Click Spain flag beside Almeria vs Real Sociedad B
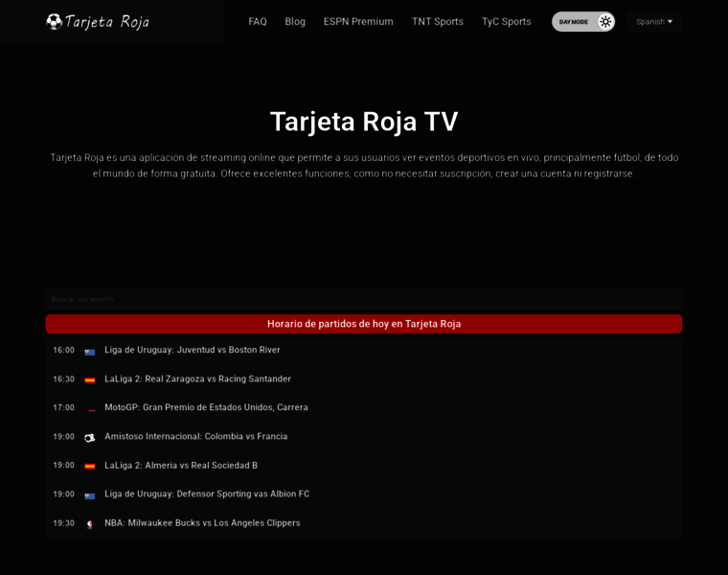The width and height of the screenshot is (728, 575). pyautogui.click(x=90, y=467)
